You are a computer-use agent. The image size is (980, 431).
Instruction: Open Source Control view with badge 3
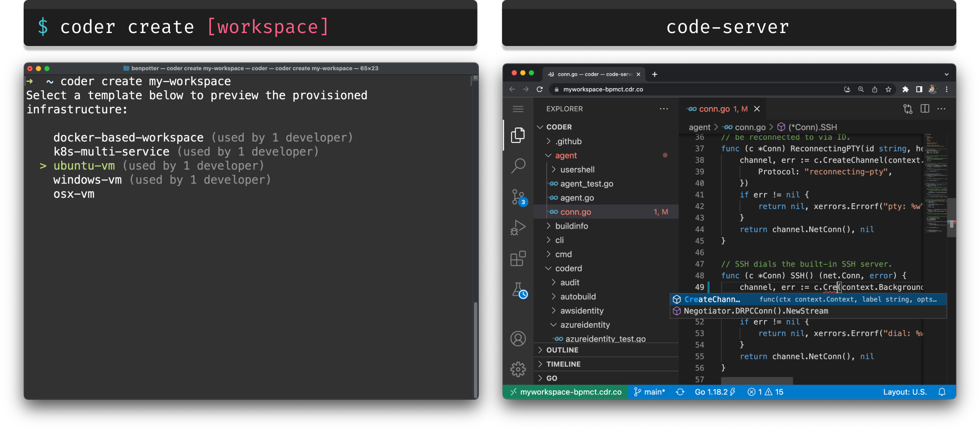pyautogui.click(x=519, y=197)
